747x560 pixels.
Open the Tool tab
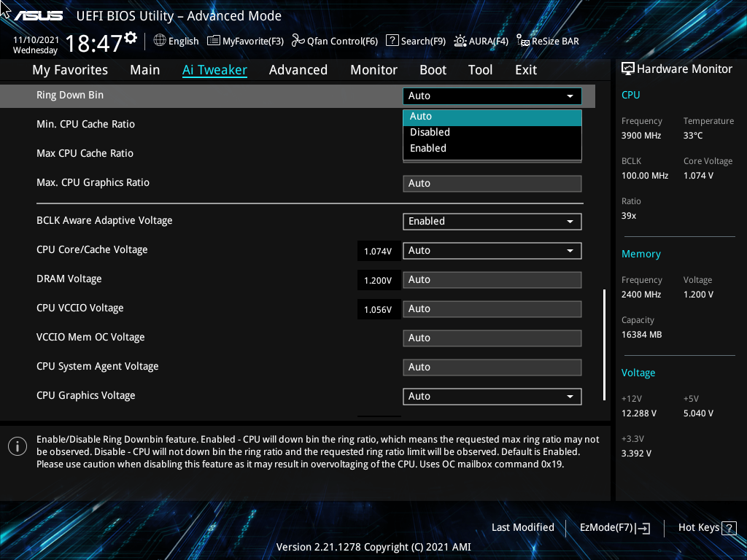pos(480,70)
